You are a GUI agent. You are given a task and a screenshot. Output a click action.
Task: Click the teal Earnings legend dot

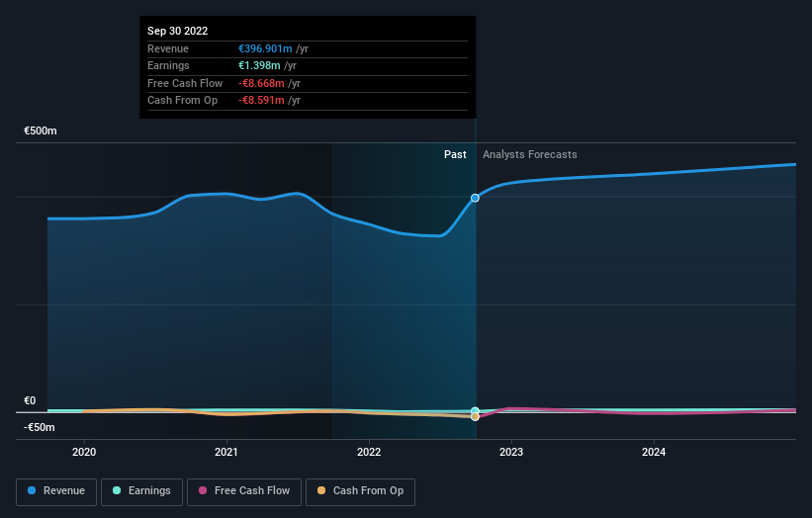tap(117, 490)
